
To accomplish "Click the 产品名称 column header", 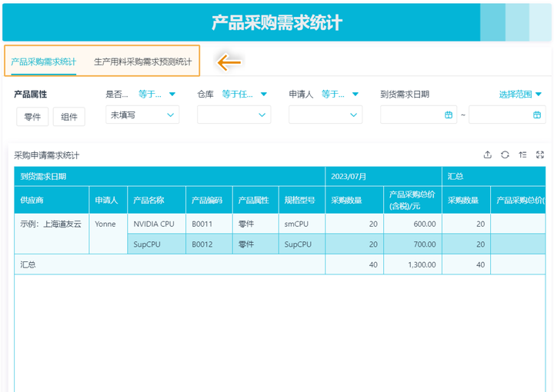I will point(149,200).
